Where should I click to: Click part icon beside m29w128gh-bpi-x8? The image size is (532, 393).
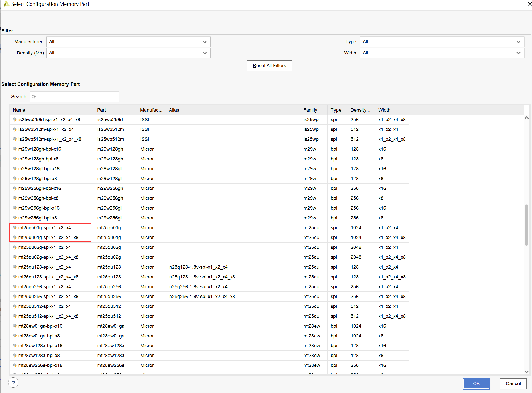[15, 159]
